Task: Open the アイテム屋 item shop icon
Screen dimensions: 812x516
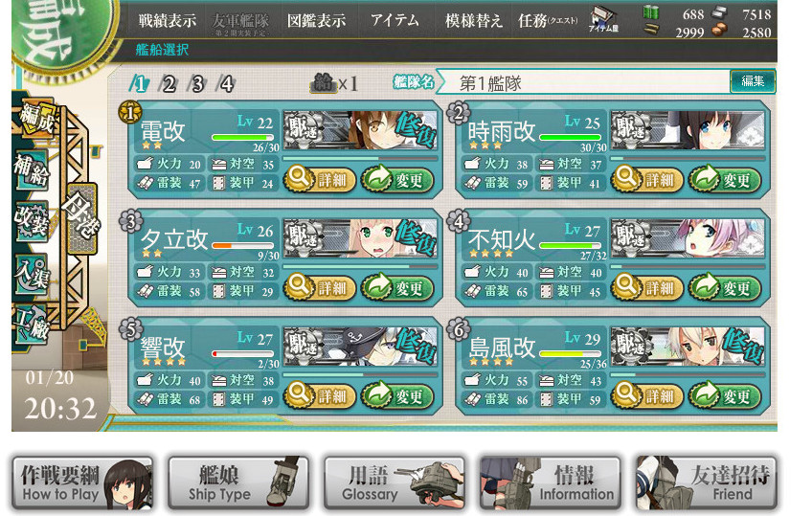Action: pos(604,19)
